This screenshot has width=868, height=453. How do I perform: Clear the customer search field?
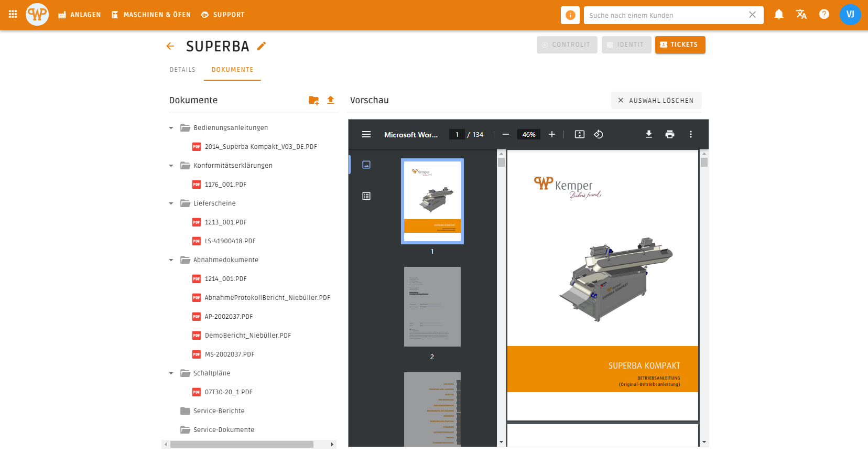click(752, 15)
